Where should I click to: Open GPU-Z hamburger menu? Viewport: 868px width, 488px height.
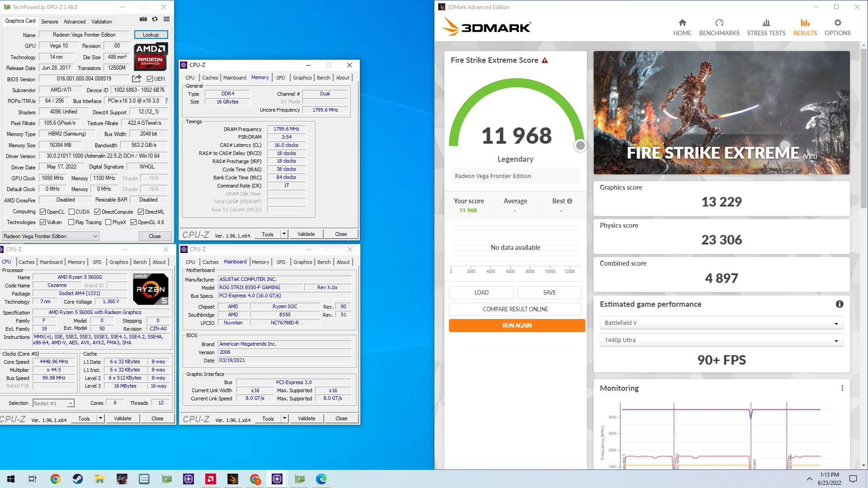tap(167, 19)
